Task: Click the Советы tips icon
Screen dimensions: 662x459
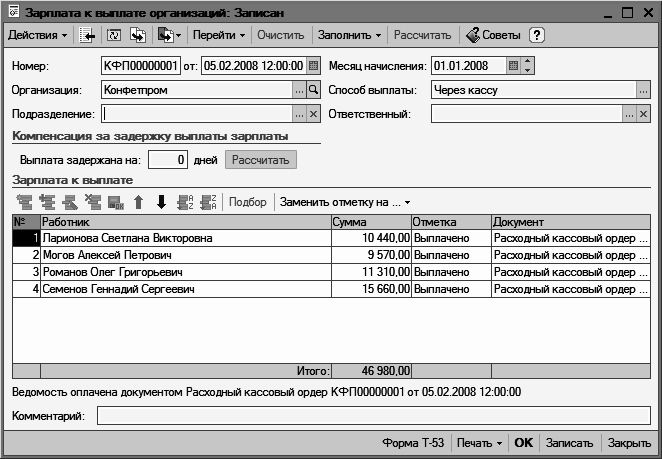Action: click(493, 35)
